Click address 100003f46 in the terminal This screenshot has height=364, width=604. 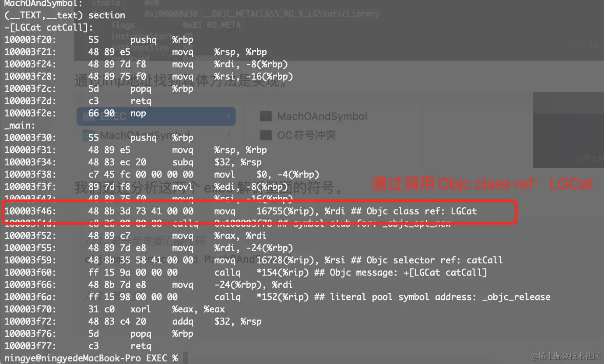pos(30,211)
